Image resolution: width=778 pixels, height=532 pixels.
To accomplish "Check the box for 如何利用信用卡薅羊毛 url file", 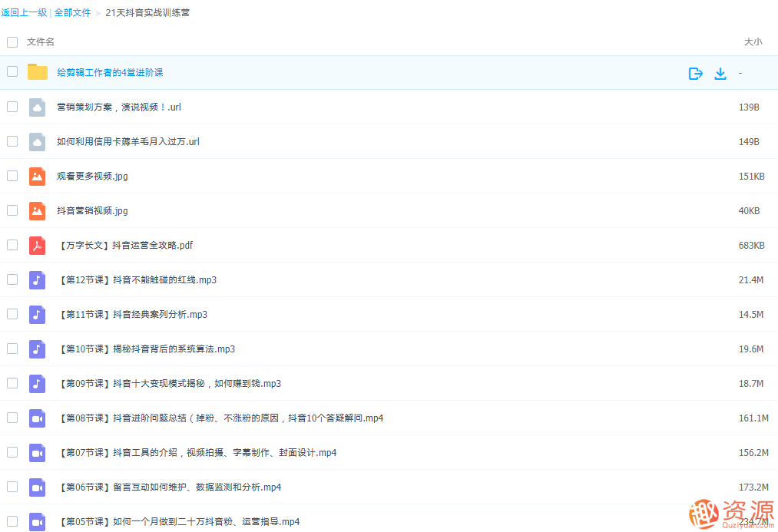I will [x=12, y=141].
